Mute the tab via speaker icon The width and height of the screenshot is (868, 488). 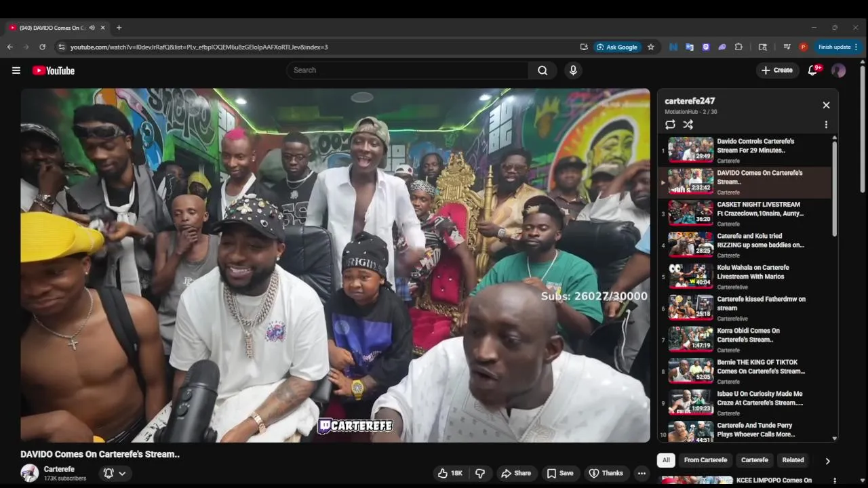(x=92, y=28)
